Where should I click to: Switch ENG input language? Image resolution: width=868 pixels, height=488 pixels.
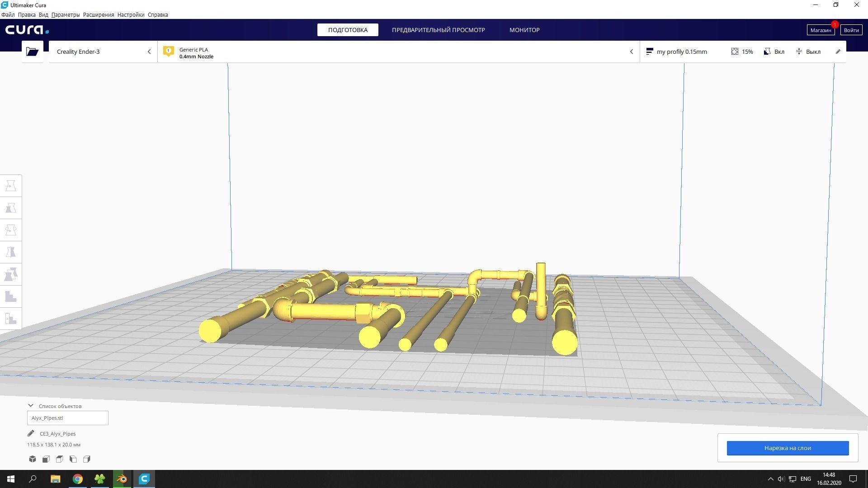(806, 479)
